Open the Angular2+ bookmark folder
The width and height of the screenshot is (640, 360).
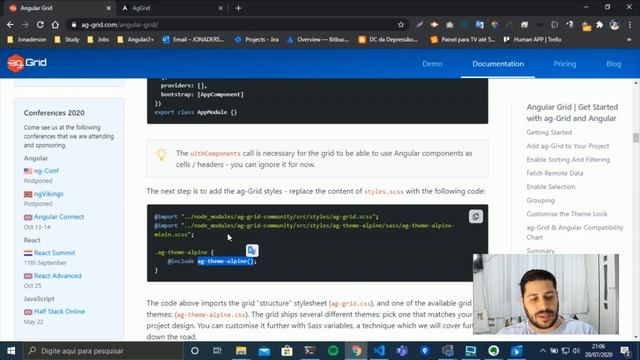point(136,40)
